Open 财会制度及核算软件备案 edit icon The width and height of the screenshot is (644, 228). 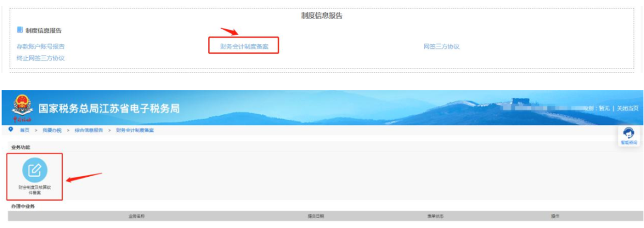[x=35, y=170]
